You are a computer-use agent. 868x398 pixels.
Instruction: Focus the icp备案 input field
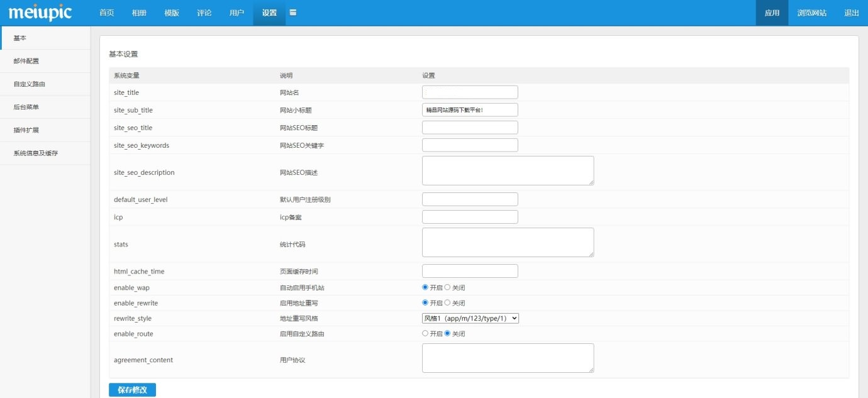coord(470,217)
